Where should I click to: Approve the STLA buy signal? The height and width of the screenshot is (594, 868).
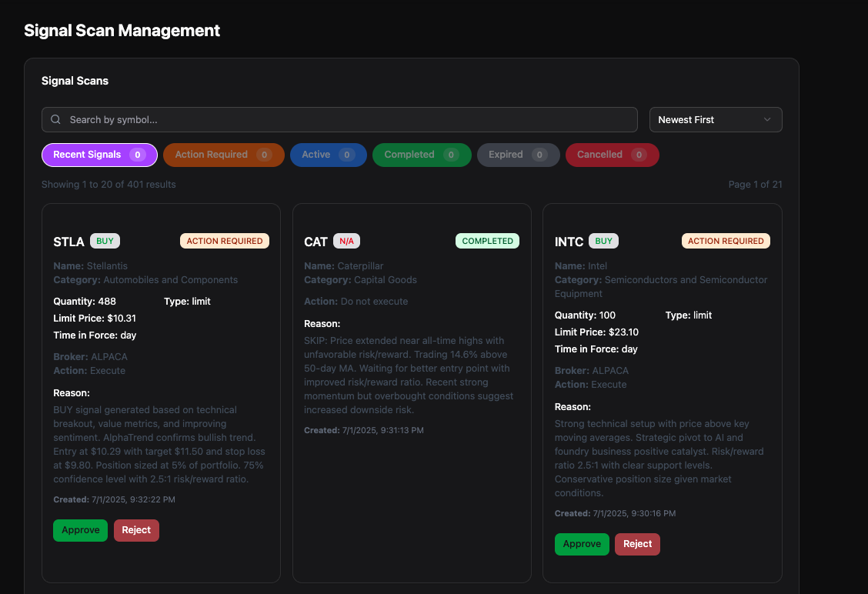coord(80,530)
